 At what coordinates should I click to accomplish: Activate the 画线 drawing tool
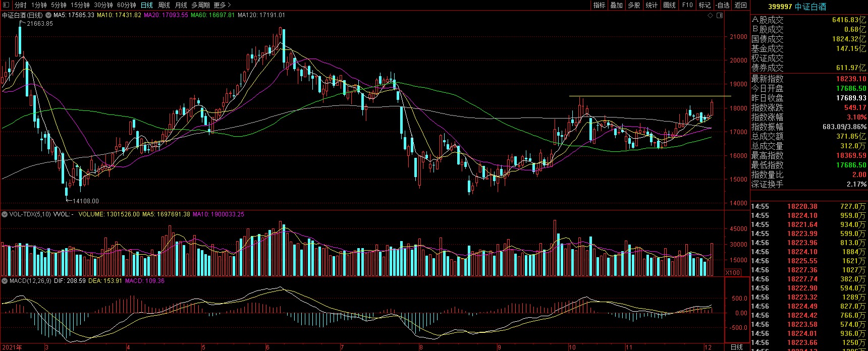[670, 5]
